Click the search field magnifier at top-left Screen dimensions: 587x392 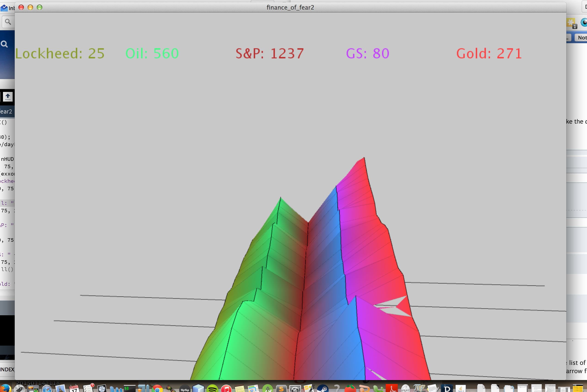pos(8,22)
